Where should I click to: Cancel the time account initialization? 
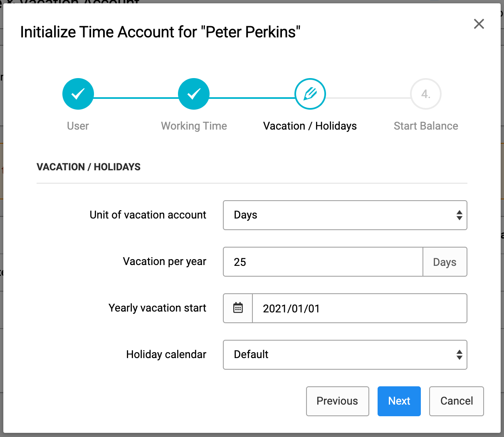tap(457, 401)
